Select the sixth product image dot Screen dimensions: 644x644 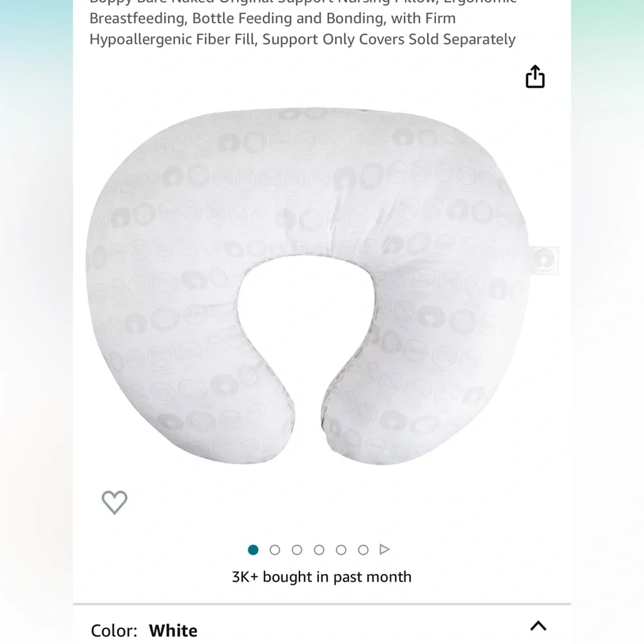coord(363,549)
